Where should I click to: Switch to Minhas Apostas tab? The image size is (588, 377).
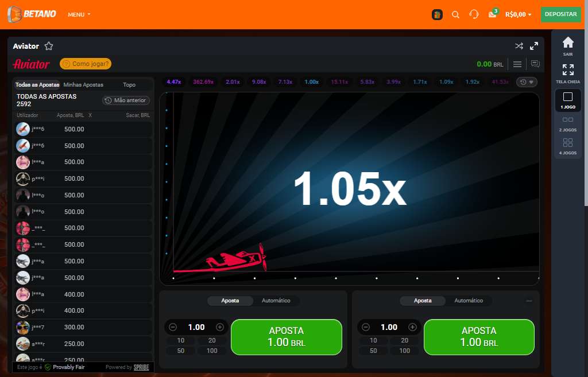tap(83, 85)
